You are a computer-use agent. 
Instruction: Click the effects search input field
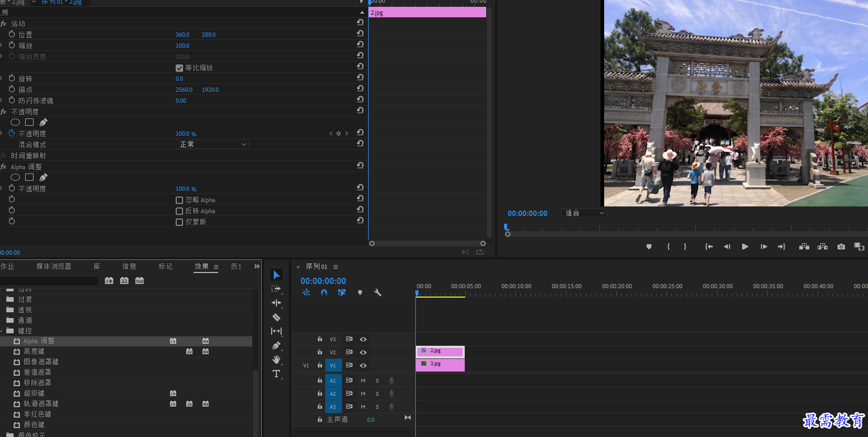click(x=50, y=281)
